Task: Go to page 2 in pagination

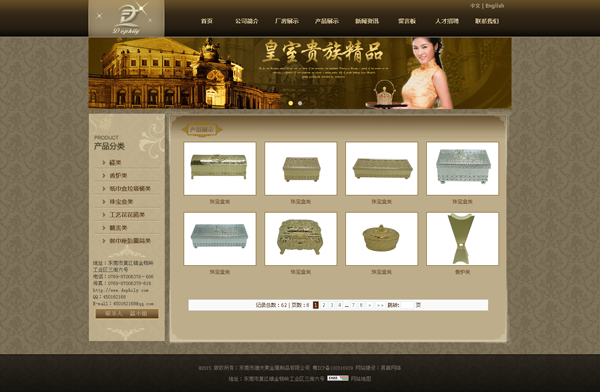Action: tap(323, 305)
